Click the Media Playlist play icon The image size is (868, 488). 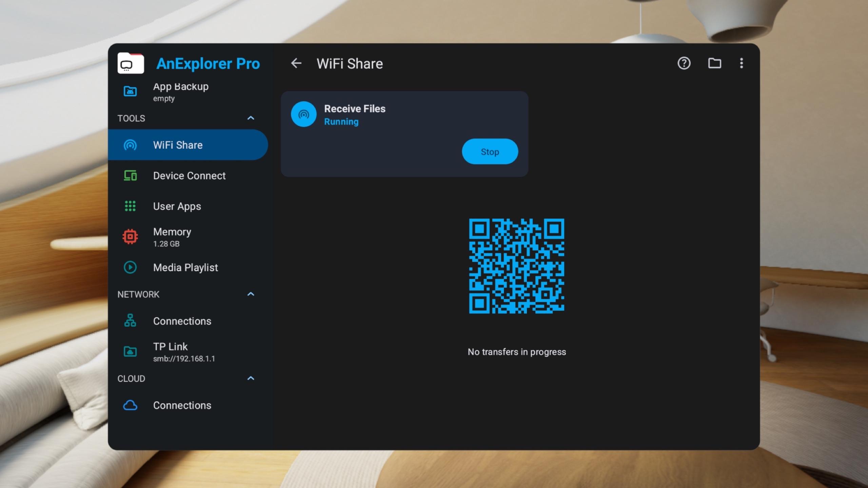pyautogui.click(x=130, y=267)
